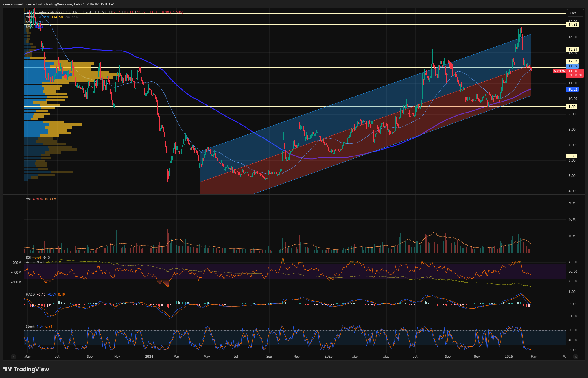
Task: Select the Stoch indicator legend label
Action: click(x=30, y=326)
